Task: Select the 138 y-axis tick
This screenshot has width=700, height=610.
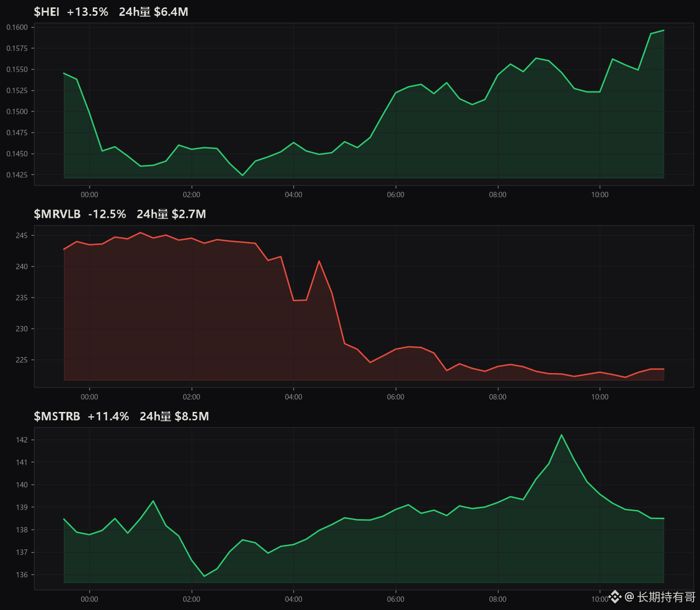Action: 22,530
